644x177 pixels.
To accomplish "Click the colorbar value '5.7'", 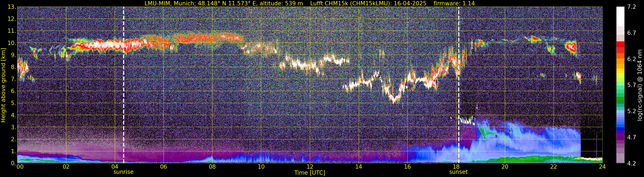I will (632, 85).
